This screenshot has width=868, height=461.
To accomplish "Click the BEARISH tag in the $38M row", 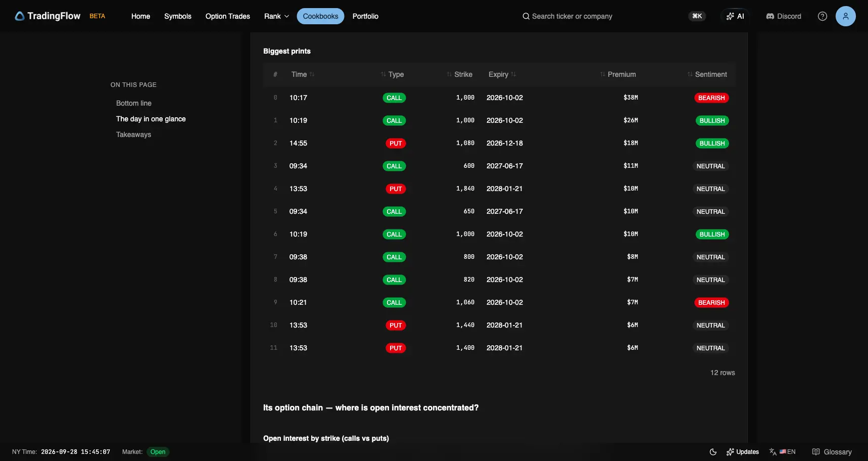I will [711, 98].
